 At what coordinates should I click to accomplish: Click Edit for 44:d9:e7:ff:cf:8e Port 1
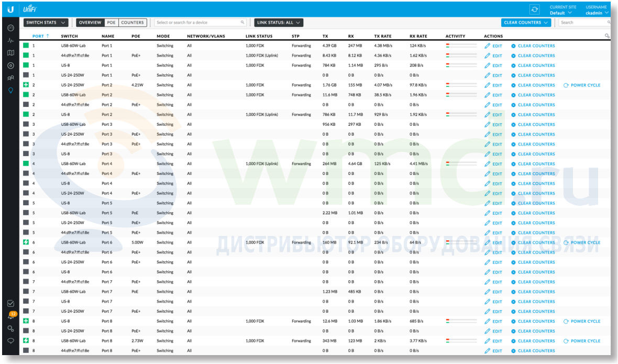(493, 56)
